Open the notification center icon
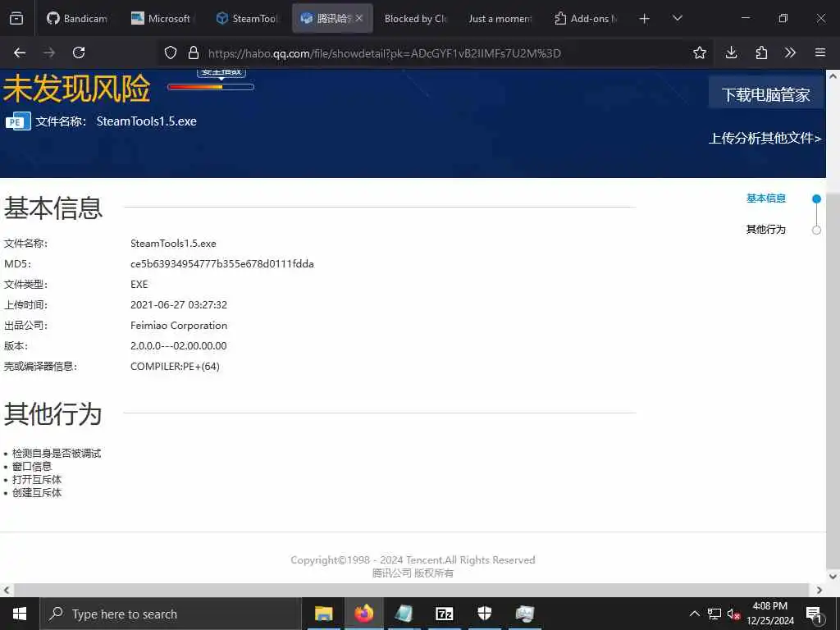This screenshot has height=630, width=840. (814, 614)
